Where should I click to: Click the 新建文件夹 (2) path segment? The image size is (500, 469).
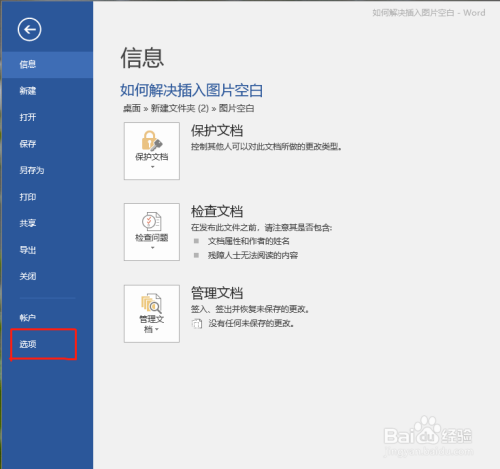click(x=180, y=108)
